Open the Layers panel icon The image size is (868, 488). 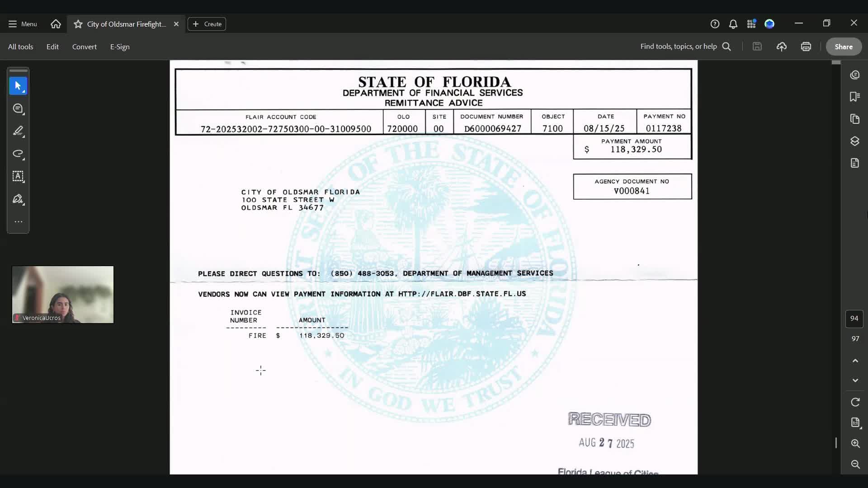[x=854, y=141]
